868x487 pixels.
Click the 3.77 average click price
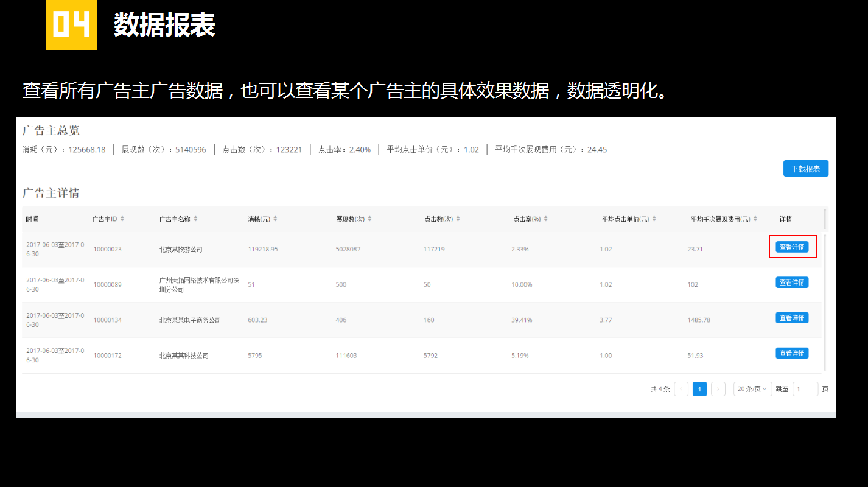click(606, 320)
